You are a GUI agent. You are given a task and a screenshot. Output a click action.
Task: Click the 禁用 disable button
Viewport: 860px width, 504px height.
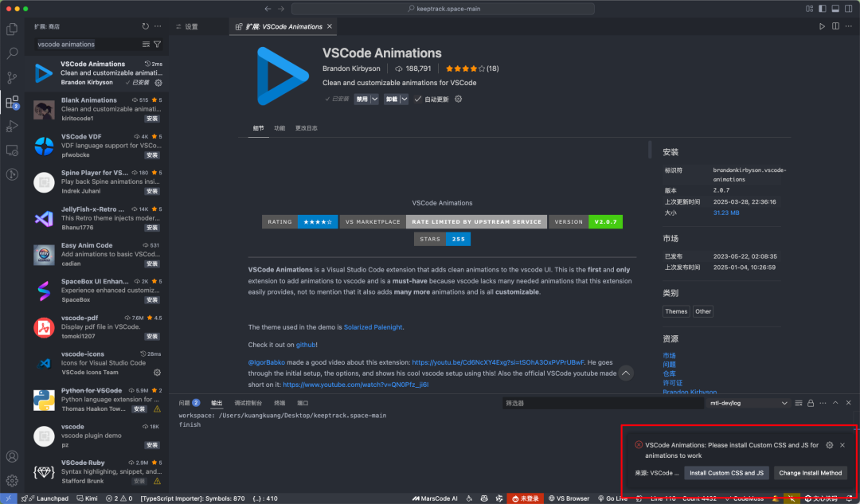(362, 100)
